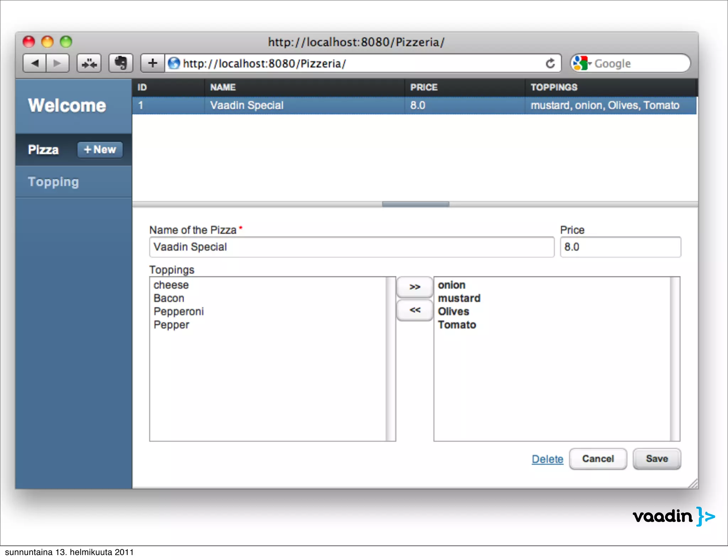Open the Google search engine dropdown icon
Viewport: 728px width, 560px height.
(582, 63)
